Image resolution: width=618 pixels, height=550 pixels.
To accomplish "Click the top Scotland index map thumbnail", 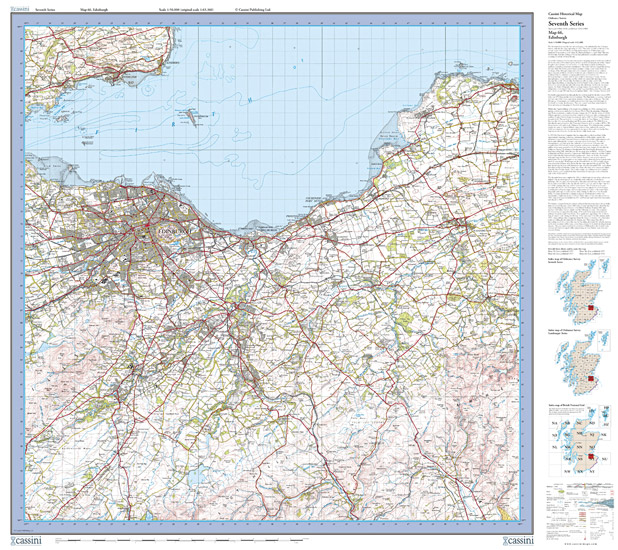I will [582, 294].
